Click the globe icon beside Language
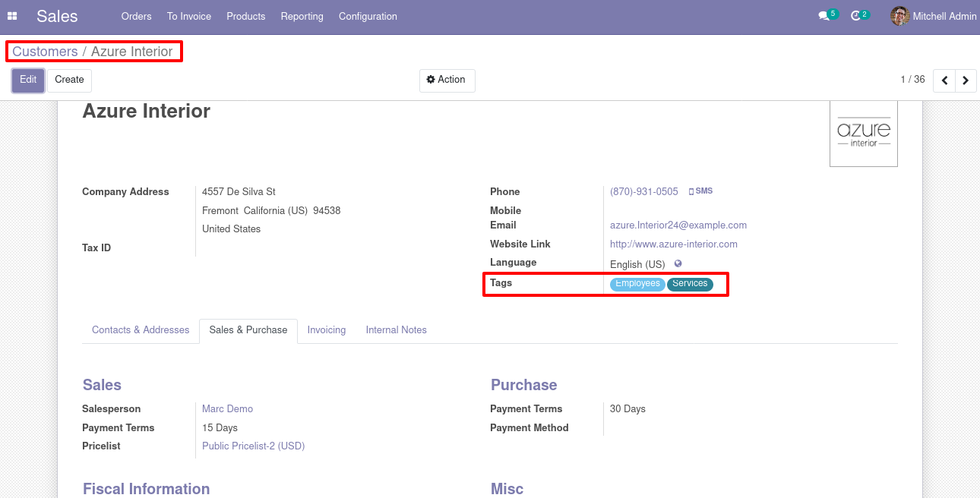The height and width of the screenshot is (498, 980). pos(678,264)
